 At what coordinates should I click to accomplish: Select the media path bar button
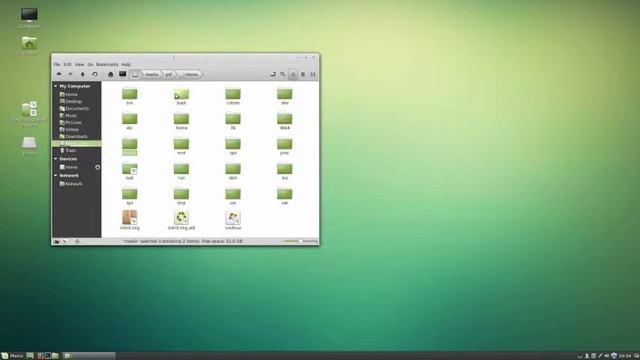tap(152, 75)
